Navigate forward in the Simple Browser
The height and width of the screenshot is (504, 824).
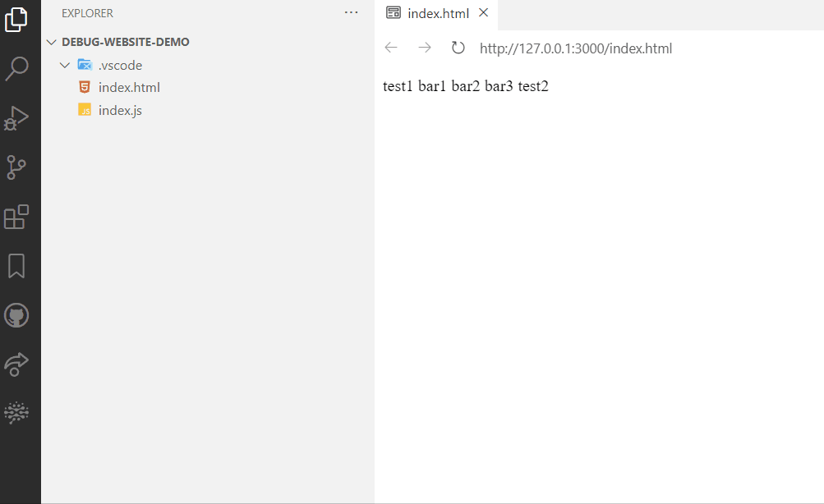pyautogui.click(x=425, y=48)
